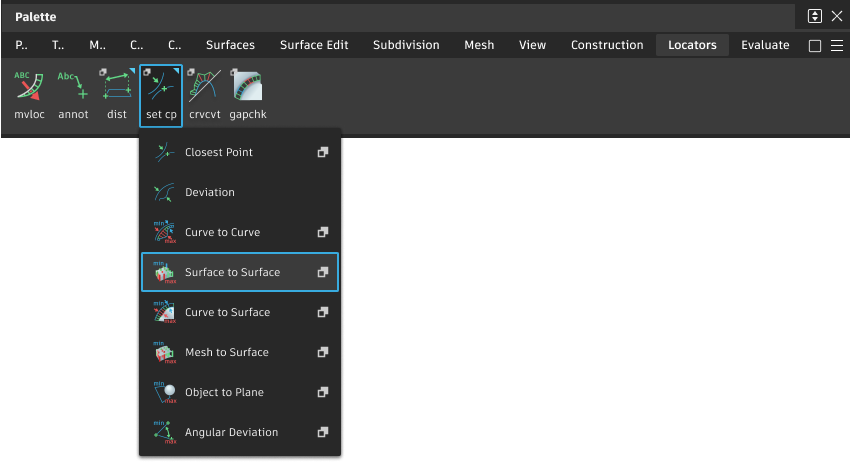Choose Closest Point from the flyout
The height and width of the screenshot is (470, 850).
pyautogui.click(x=219, y=152)
